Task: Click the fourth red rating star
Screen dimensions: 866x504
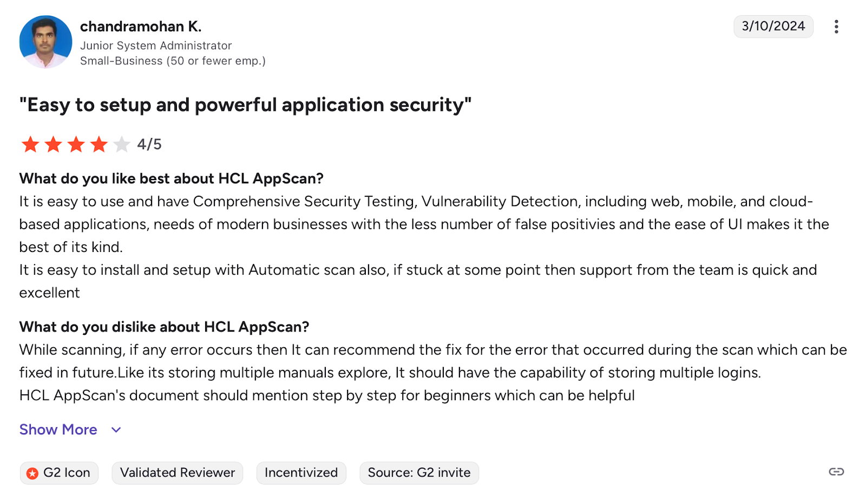Action: [x=100, y=144]
